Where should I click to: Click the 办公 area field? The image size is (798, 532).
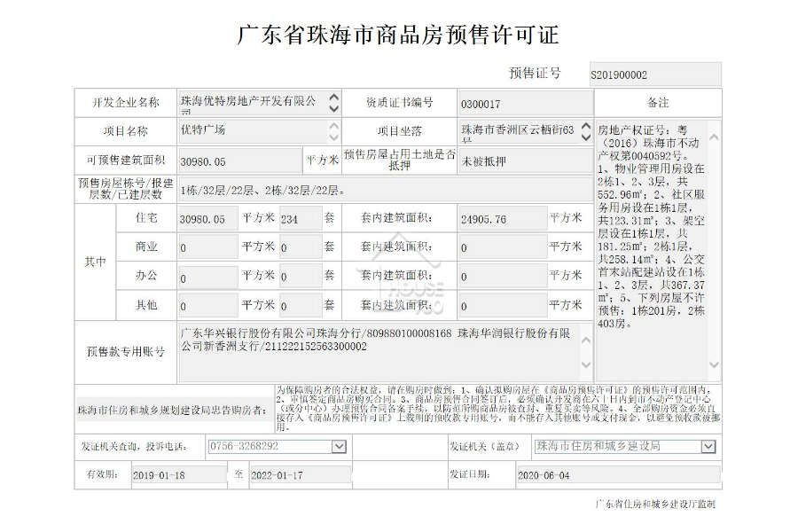pyautogui.click(x=207, y=277)
